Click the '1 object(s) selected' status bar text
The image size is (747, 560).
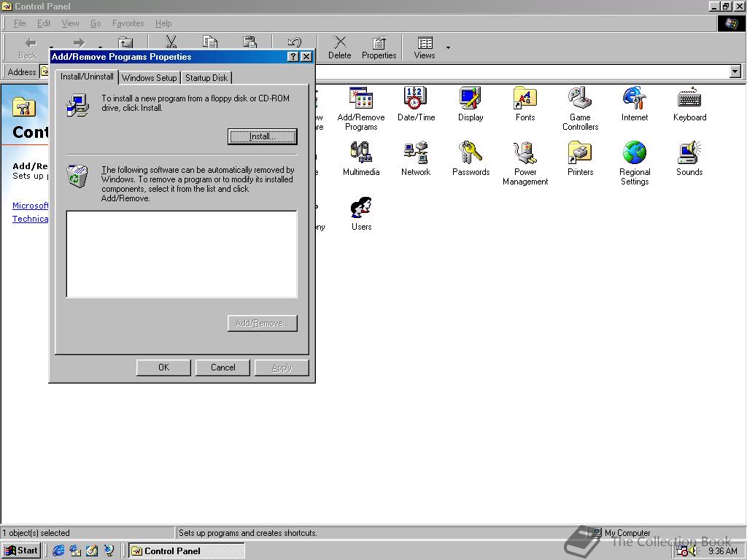36,533
